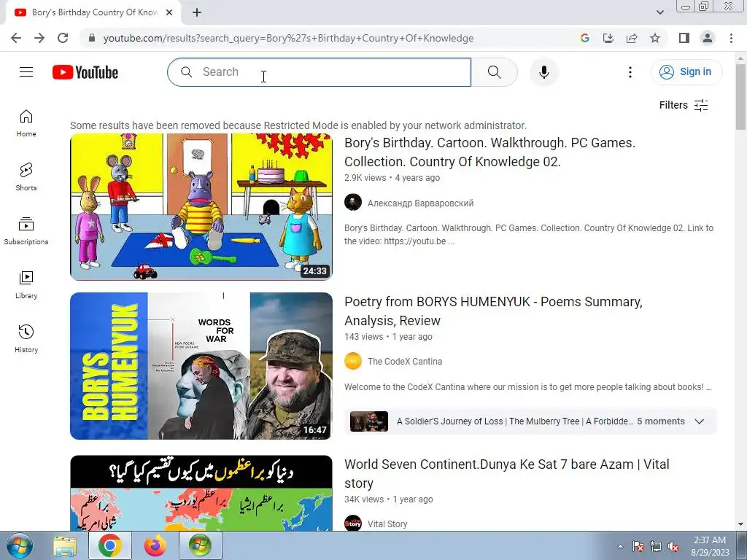Screen dimensions: 747x560
Task: Open Chrome three-dot menu
Action: (731, 38)
